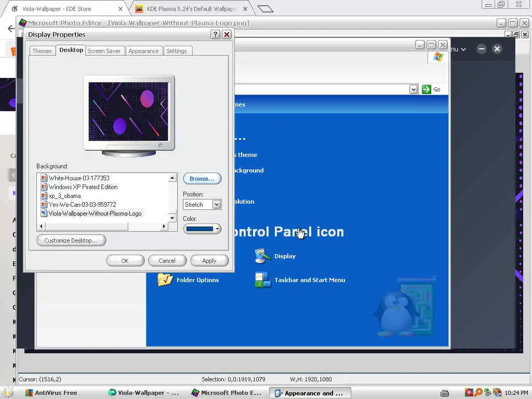This screenshot has height=399, width=532.
Task: Open the Taskbar and Start Menu icon
Action: [x=262, y=280]
